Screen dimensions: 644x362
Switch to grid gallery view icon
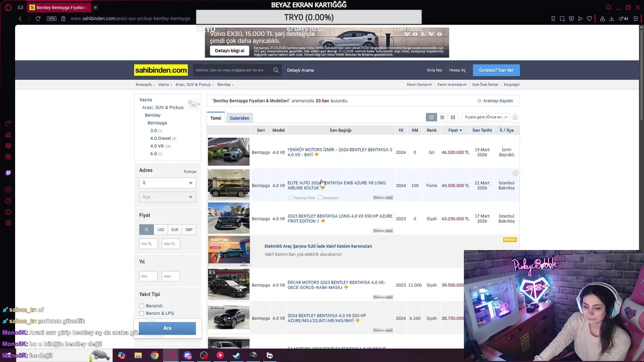(x=453, y=117)
